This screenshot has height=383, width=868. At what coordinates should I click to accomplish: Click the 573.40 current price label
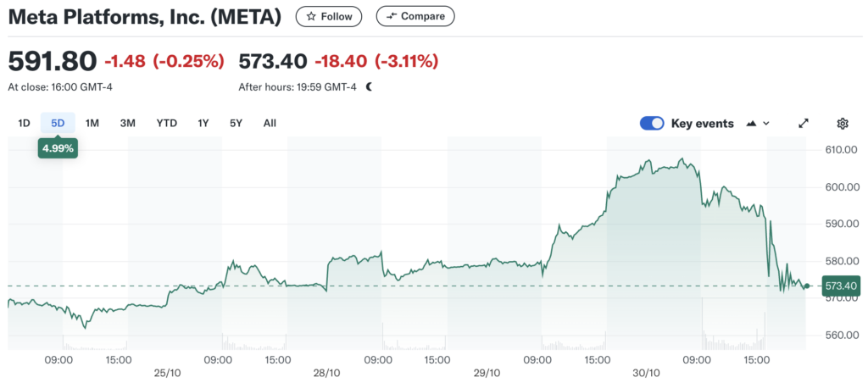click(x=841, y=286)
